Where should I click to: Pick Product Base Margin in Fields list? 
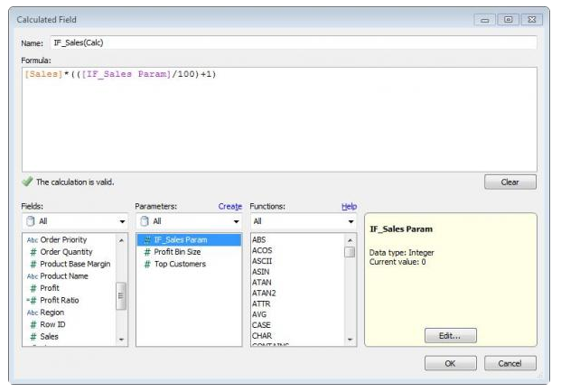76,264
